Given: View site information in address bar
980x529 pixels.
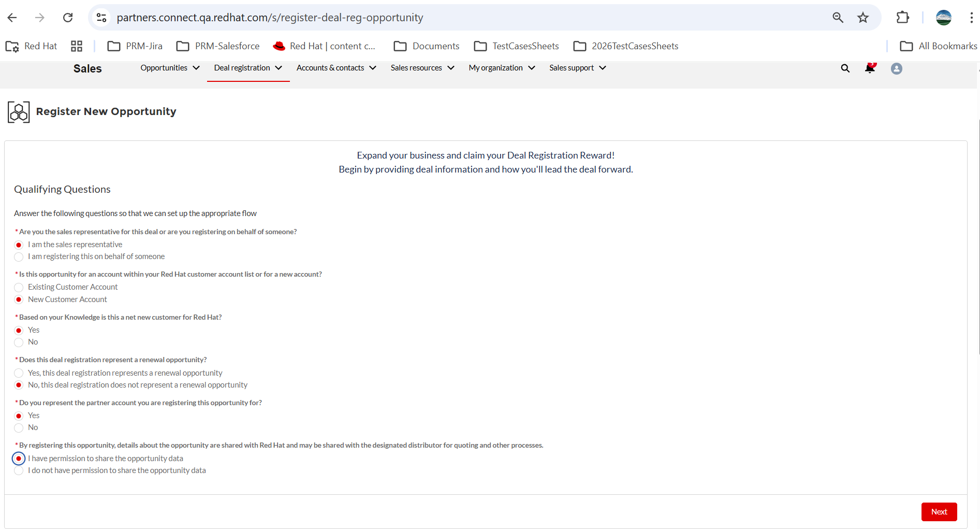Looking at the screenshot, I should pyautogui.click(x=101, y=18).
